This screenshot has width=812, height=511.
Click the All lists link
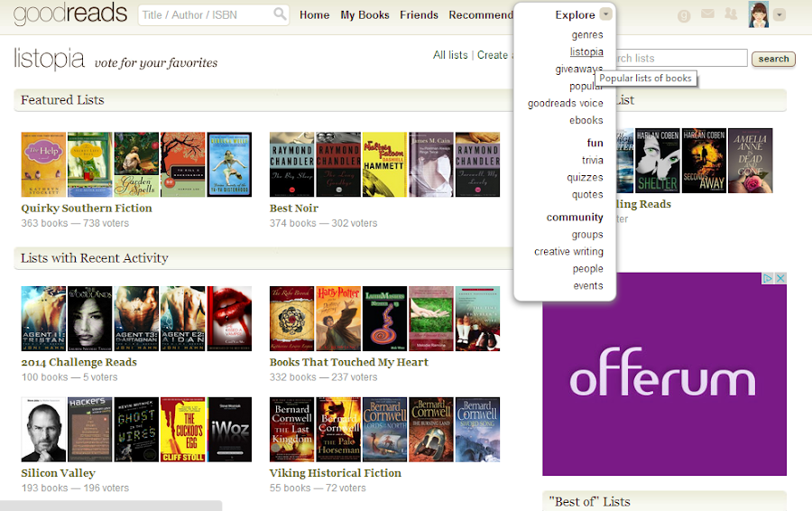pyautogui.click(x=450, y=55)
